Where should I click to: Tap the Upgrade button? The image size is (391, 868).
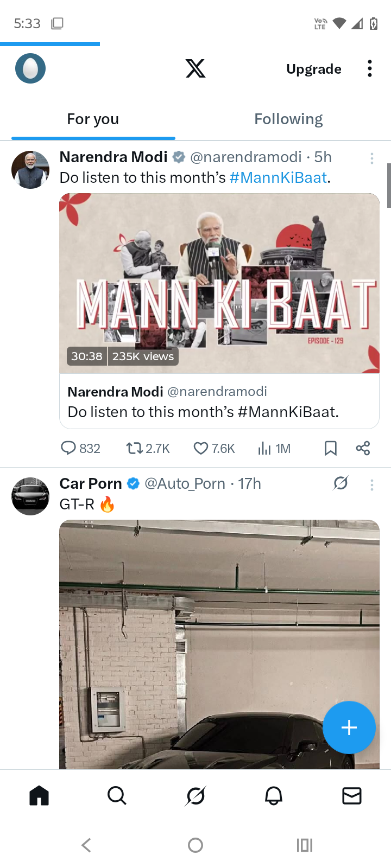point(314,69)
